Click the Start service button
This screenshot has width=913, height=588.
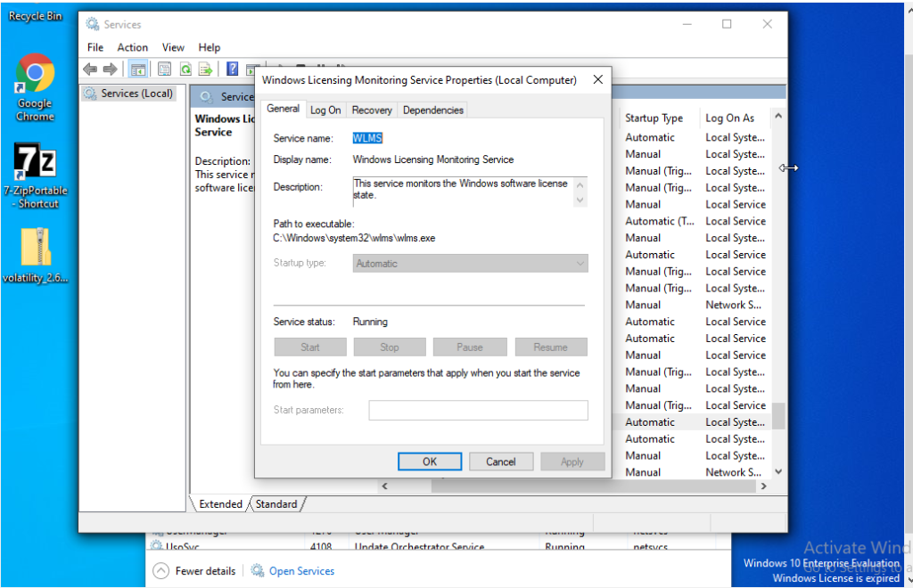point(310,347)
